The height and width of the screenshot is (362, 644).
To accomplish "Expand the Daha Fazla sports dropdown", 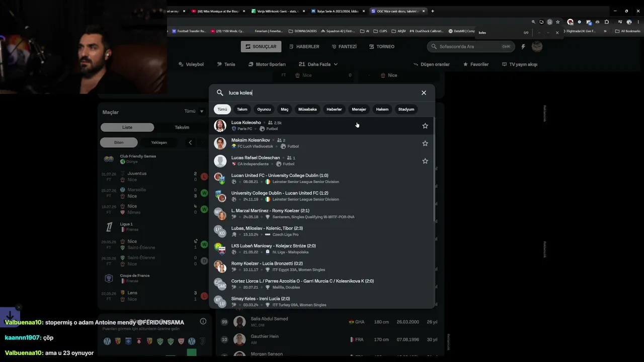I will pos(318,64).
